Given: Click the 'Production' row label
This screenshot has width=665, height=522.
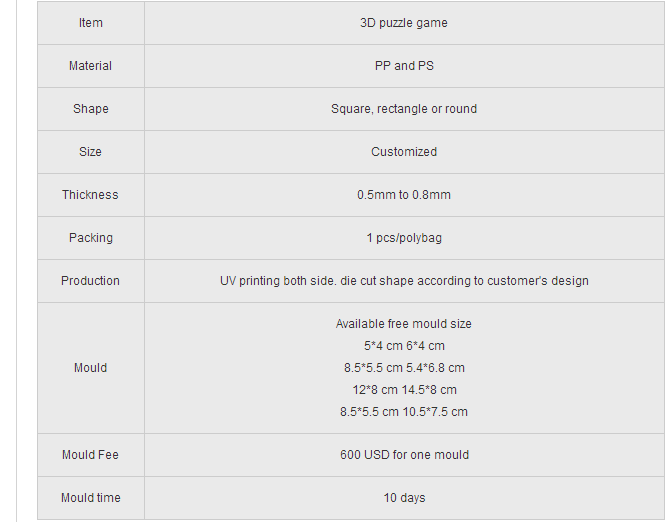Looking at the screenshot, I should [90, 280].
